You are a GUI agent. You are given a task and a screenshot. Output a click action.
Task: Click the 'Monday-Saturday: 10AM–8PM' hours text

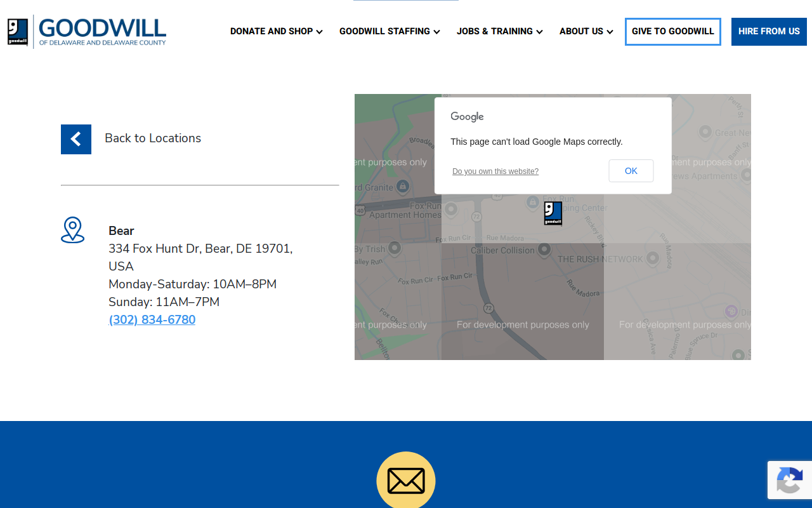193,284
